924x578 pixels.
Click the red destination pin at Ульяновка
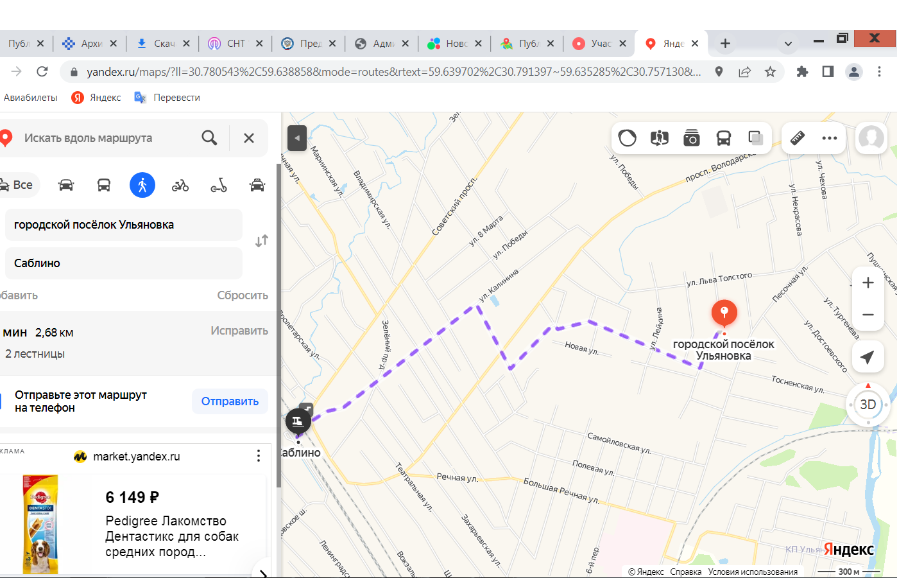724,314
